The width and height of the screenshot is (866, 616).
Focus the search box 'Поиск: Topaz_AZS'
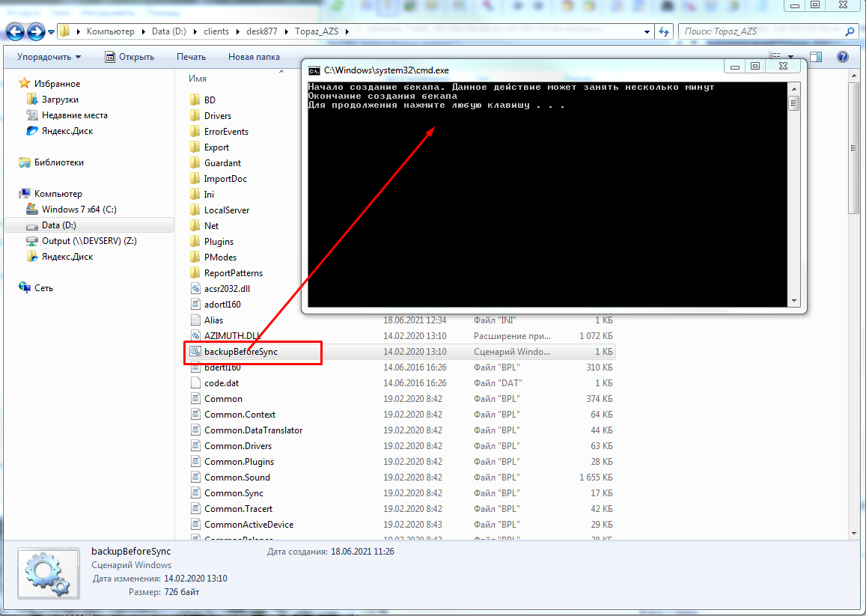click(769, 31)
